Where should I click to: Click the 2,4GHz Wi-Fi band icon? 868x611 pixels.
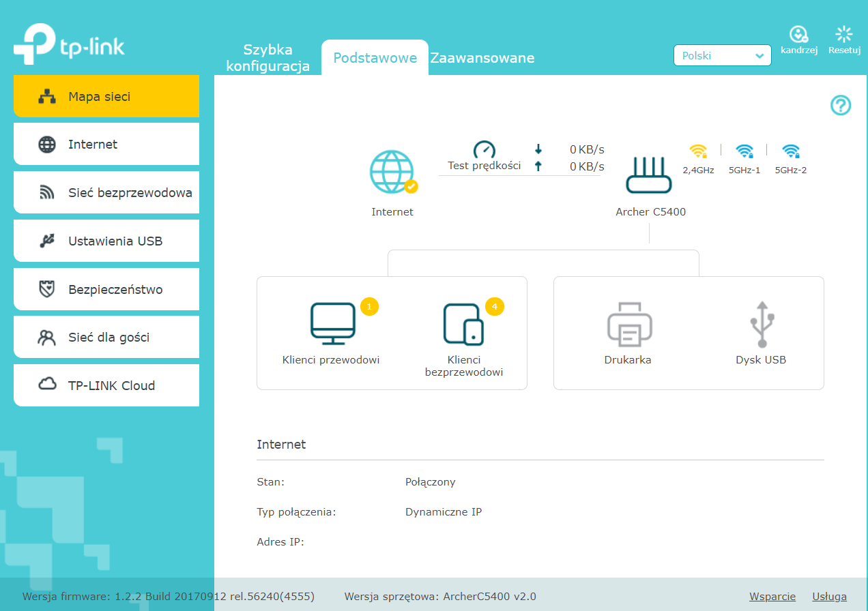tap(698, 151)
